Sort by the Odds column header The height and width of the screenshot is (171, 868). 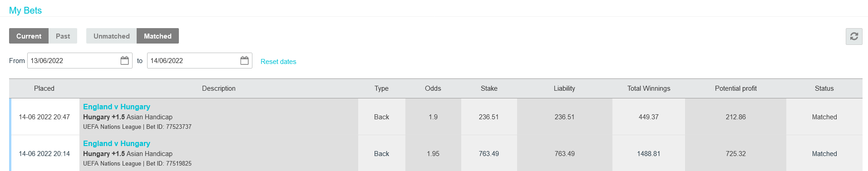[433, 88]
